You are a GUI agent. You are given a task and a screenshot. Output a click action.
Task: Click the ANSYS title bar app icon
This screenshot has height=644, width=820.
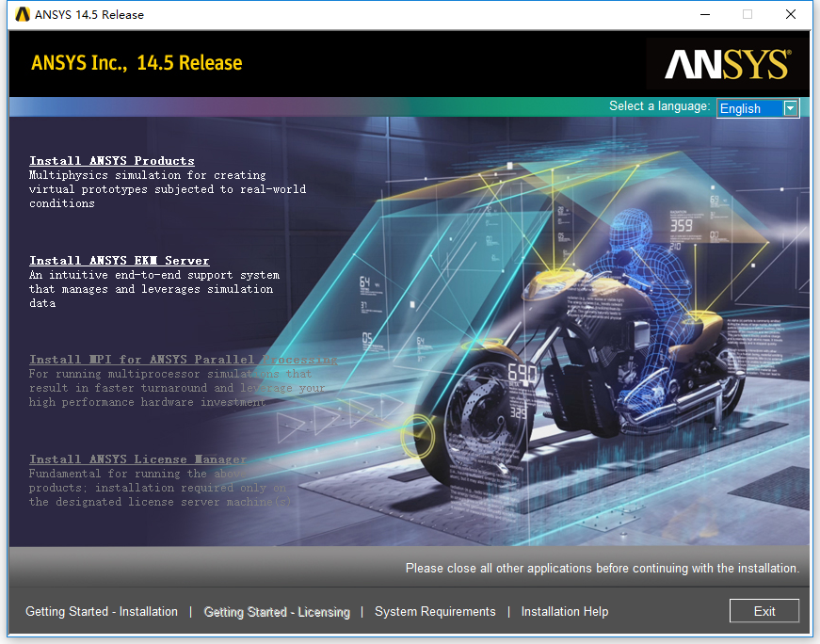[x=23, y=14]
